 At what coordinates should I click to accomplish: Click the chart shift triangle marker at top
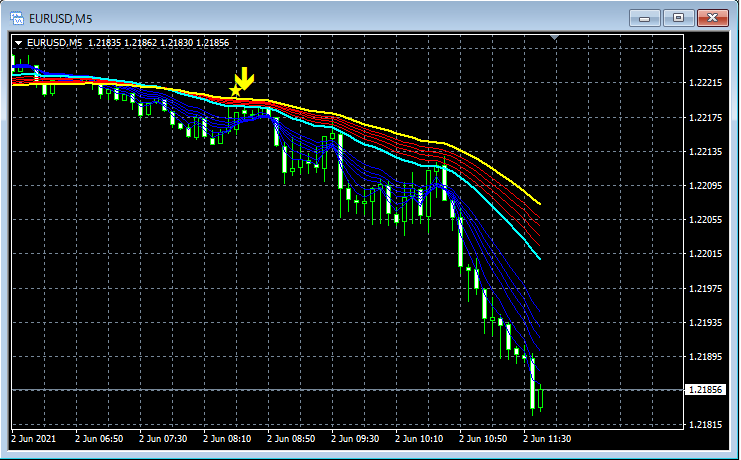pos(555,37)
